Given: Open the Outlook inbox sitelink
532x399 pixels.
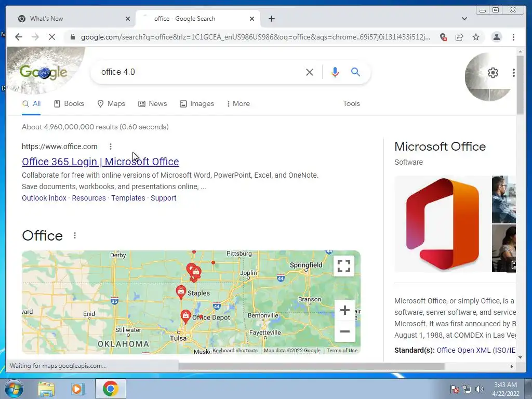Looking at the screenshot, I should tap(44, 198).
